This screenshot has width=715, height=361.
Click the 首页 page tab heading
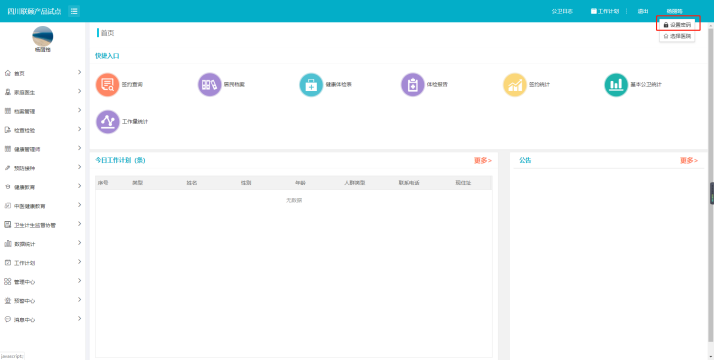(x=108, y=33)
